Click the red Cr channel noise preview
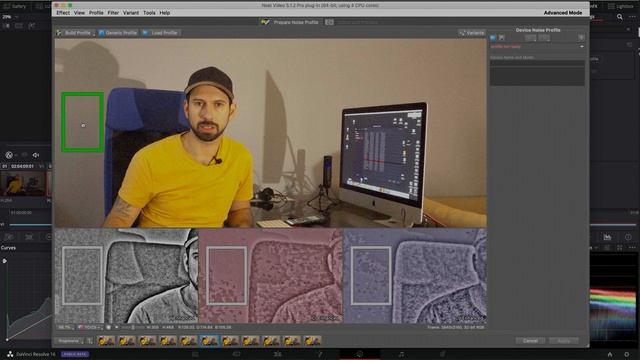The height and width of the screenshot is (360, 640). click(271, 276)
